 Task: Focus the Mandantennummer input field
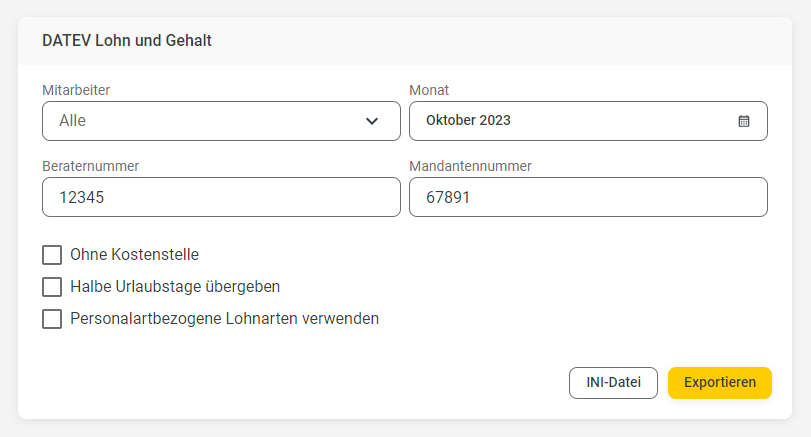(x=588, y=197)
